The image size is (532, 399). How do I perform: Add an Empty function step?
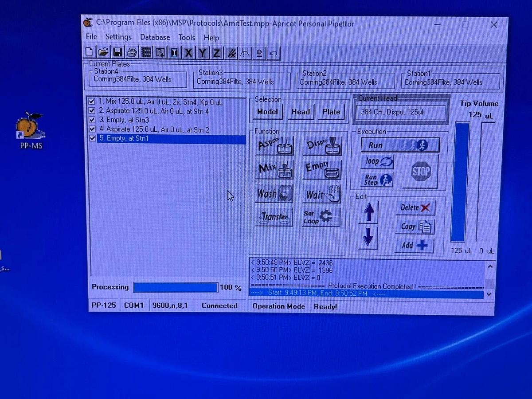tap(322, 170)
